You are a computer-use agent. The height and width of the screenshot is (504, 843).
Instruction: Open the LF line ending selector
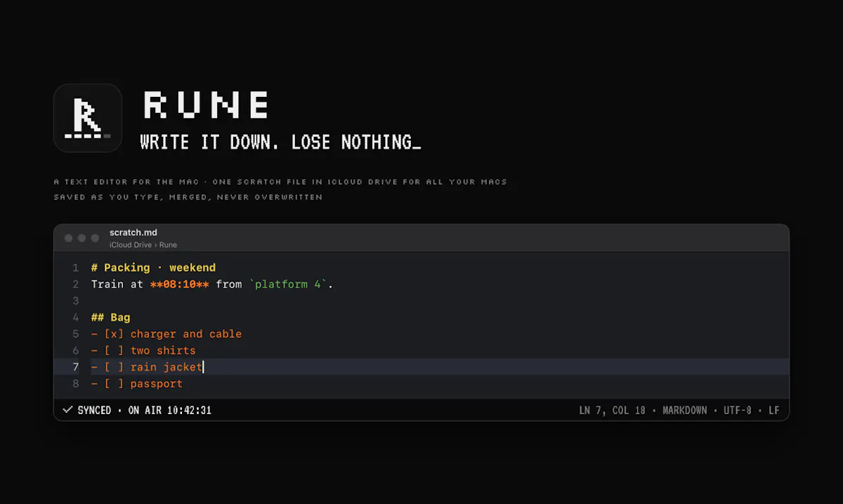pyautogui.click(x=773, y=410)
